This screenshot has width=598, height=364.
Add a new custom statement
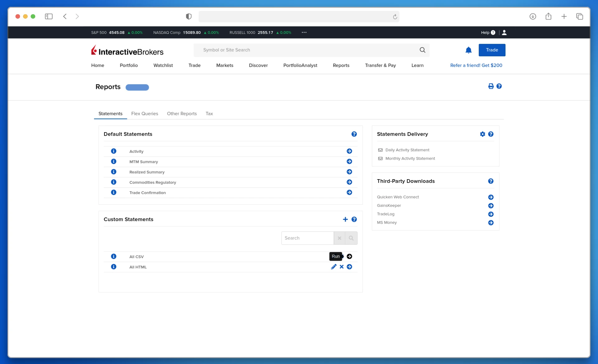pos(345,220)
